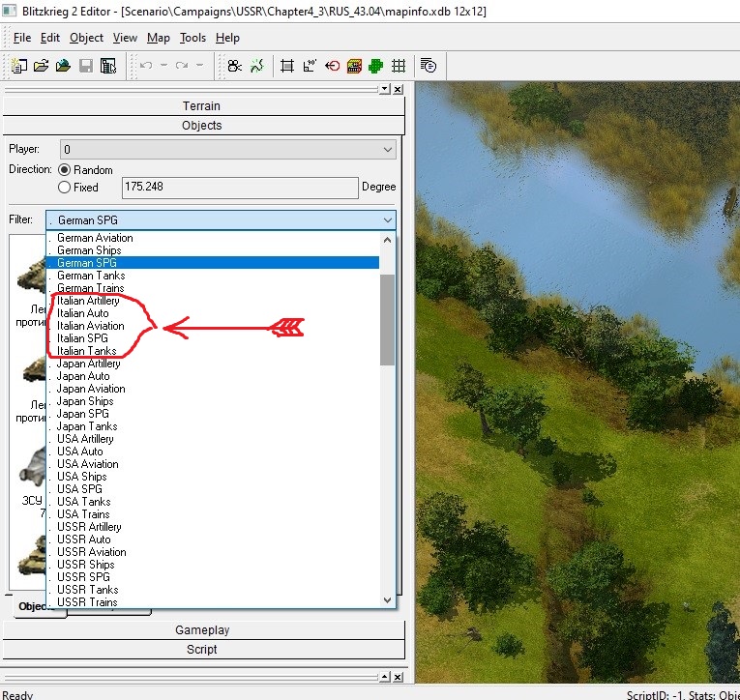740x700 pixels.
Task: Click the filter list scroll-down arrow
Action: click(388, 600)
